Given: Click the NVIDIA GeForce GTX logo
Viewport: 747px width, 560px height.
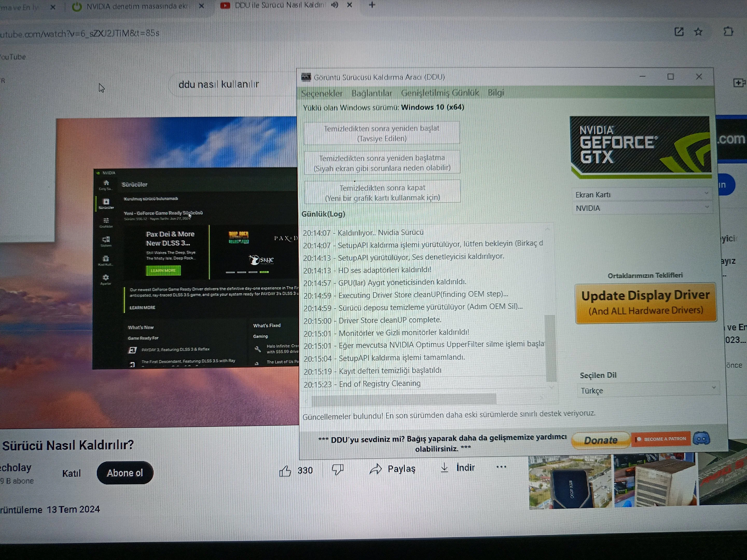Looking at the screenshot, I should pos(641,147).
